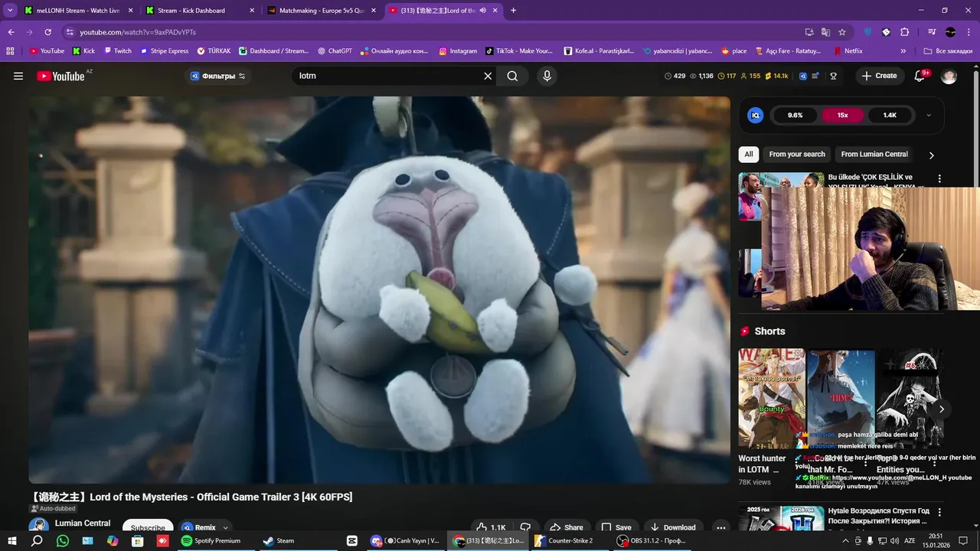Open the YouTube hamburger guide menu
The width and height of the screenshot is (980, 551).
coord(18,76)
